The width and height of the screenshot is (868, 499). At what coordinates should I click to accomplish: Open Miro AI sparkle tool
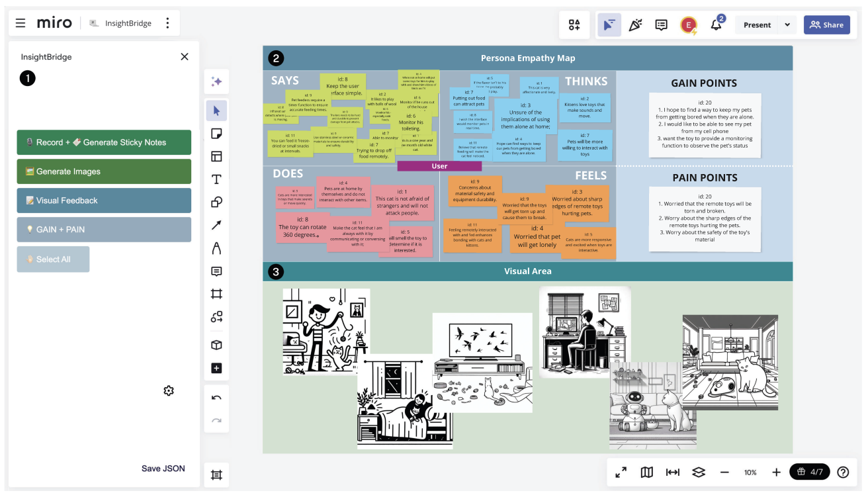pyautogui.click(x=216, y=81)
